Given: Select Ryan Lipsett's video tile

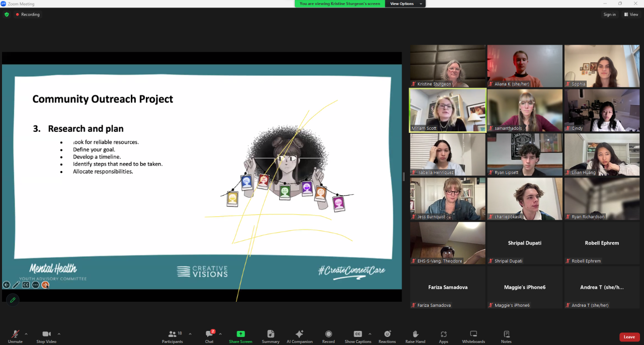Looking at the screenshot, I should (525, 154).
